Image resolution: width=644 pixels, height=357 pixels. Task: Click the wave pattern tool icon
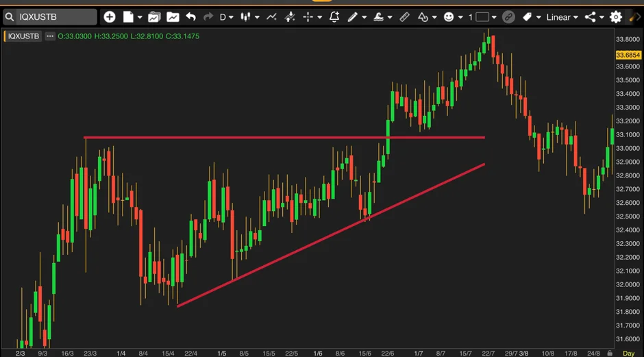(378, 17)
